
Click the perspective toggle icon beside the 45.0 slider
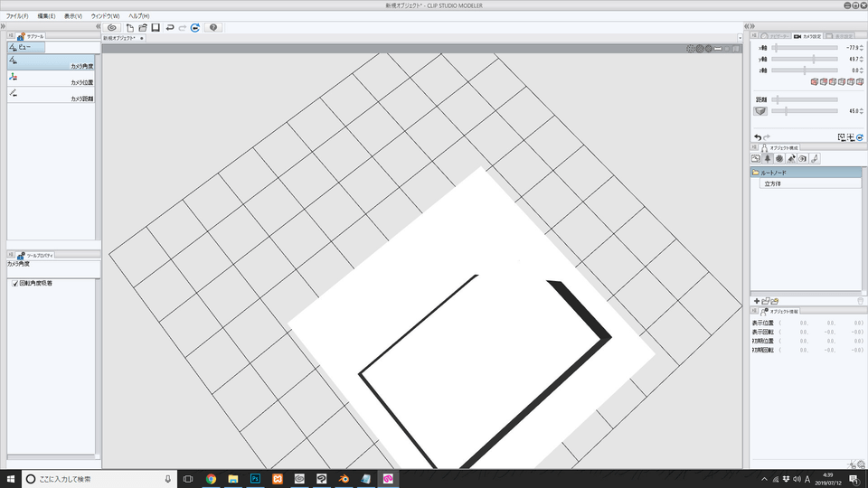[x=760, y=111]
